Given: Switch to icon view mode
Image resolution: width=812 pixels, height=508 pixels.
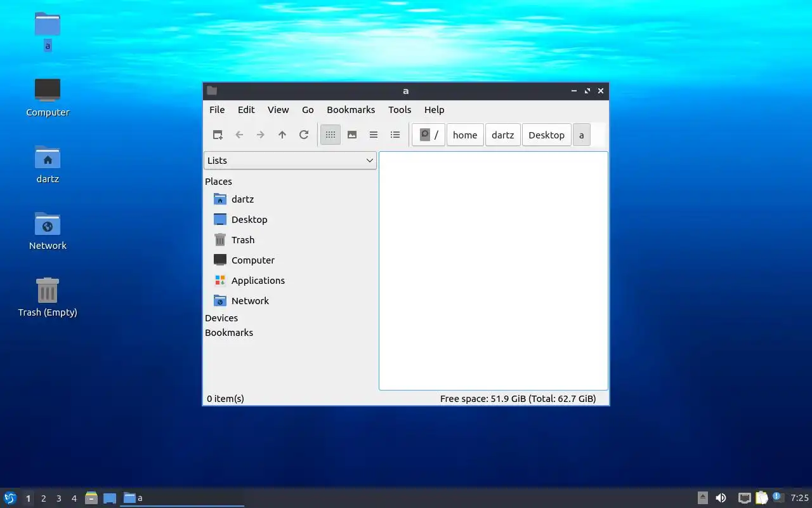Looking at the screenshot, I should (x=331, y=135).
